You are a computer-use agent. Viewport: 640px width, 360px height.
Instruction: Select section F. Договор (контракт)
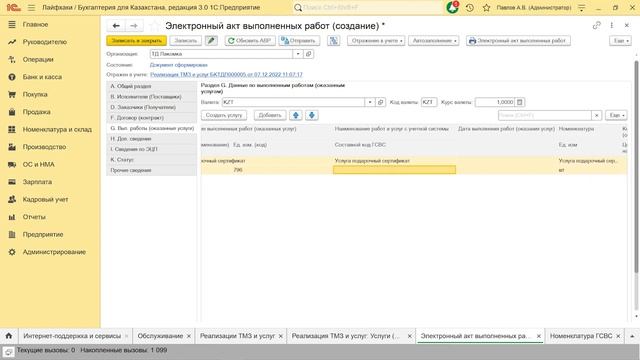(151, 118)
